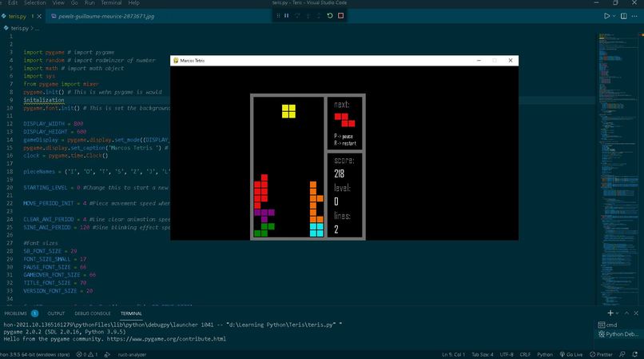Screen dimensions: 644x359
Task: Run the Python file with the play icon
Action: pos(606,16)
